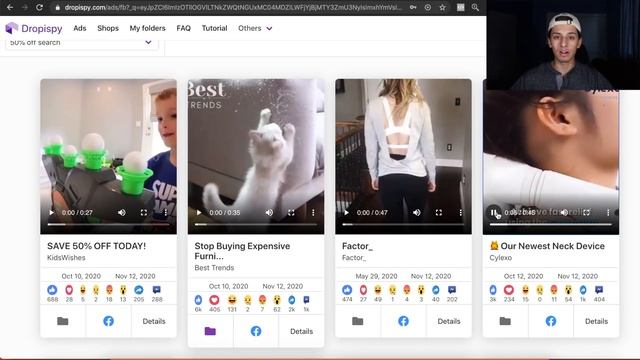Image resolution: width=640 pixels, height=360 pixels.
Task: Click the May 29, 2020 date on Factor_
Action: [376, 276]
